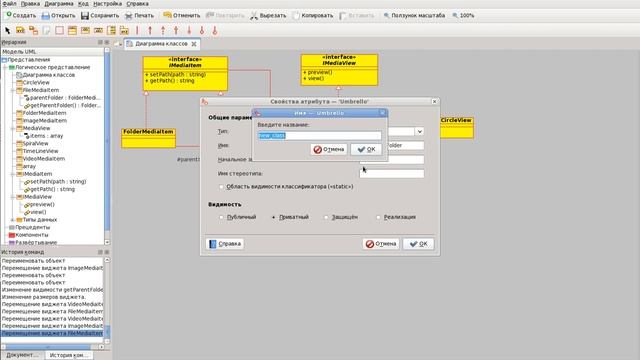The image size is (640, 360).
Task: Click the Ползунок масштаба toolbar item
Action: pos(414,16)
